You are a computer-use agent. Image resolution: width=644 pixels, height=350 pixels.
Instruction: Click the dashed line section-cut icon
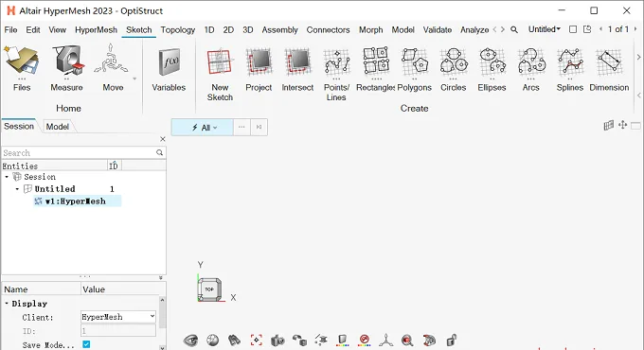[x=321, y=341]
